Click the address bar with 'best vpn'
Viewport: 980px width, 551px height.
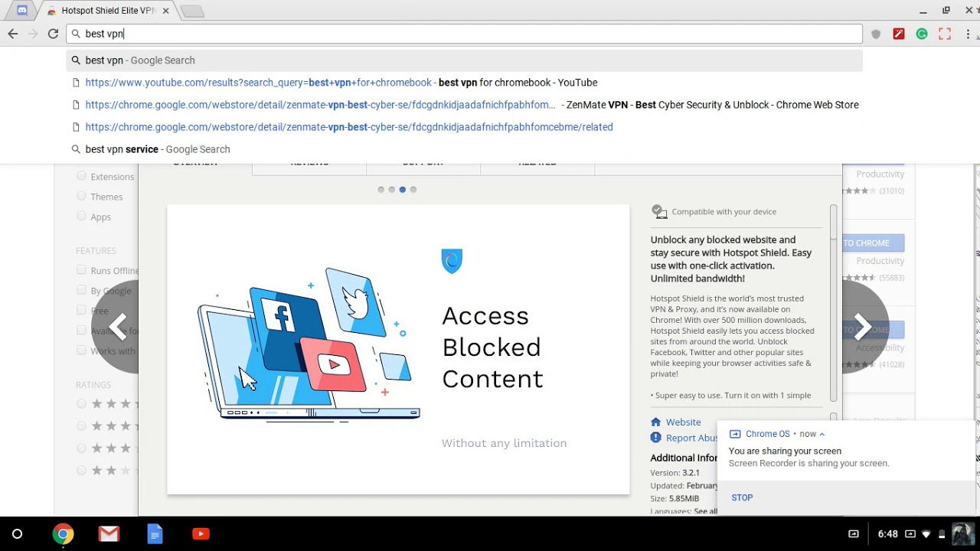point(464,34)
